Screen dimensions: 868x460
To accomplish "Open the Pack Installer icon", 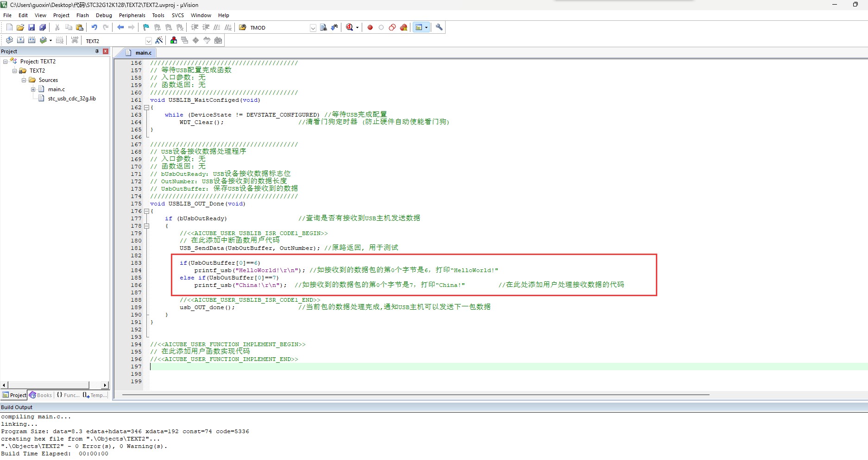I will coord(218,41).
